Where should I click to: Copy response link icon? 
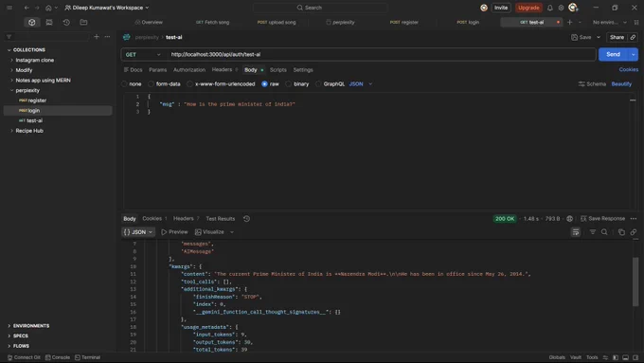pyautogui.click(x=634, y=232)
